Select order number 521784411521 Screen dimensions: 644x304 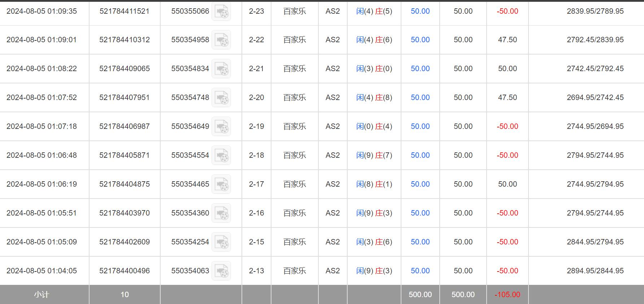pyautogui.click(x=124, y=11)
